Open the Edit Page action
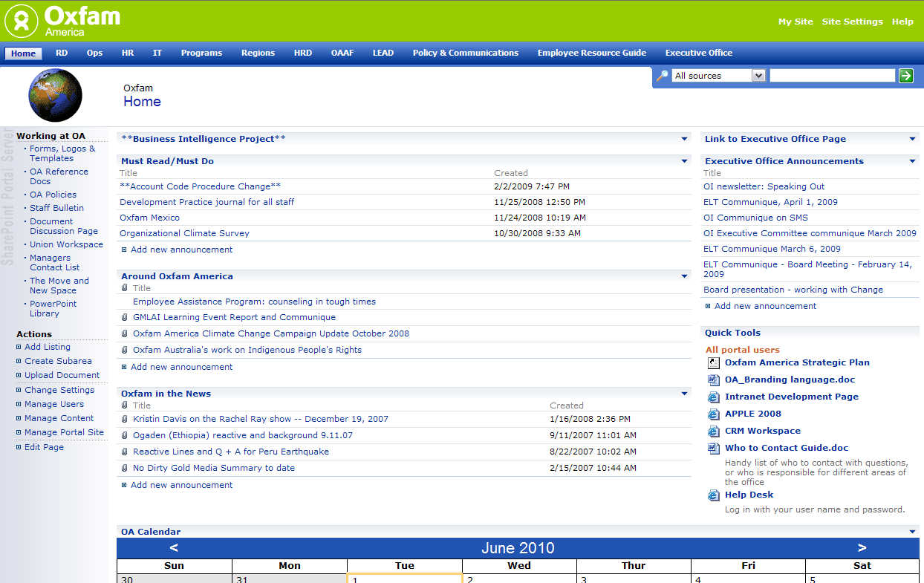The height and width of the screenshot is (583, 924). (x=44, y=447)
